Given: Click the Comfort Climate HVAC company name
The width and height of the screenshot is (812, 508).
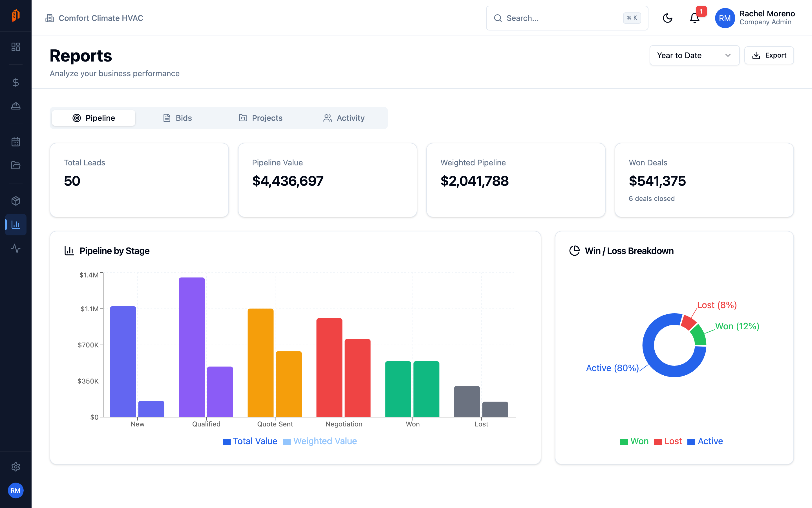Looking at the screenshot, I should 101,18.
